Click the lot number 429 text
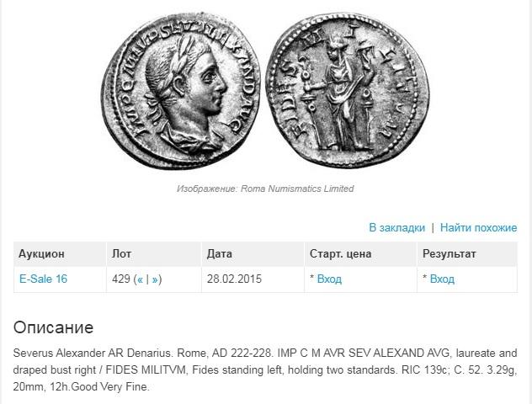The image size is (532, 404). pyautogui.click(x=121, y=279)
